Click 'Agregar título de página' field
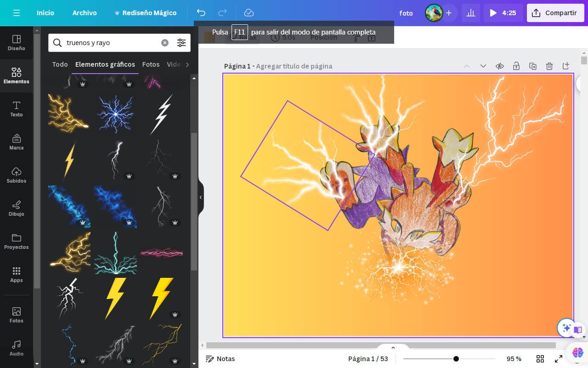Screen dimensions: 588x368 294,66
